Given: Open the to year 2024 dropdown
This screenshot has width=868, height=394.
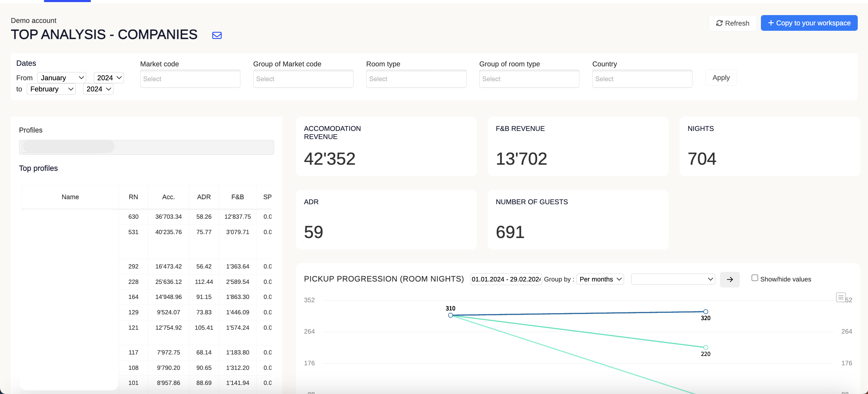Looking at the screenshot, I should [98, 89].
